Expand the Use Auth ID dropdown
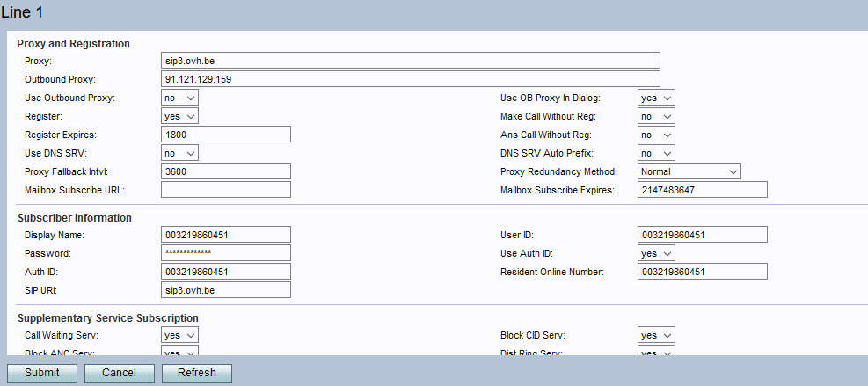868x386 pixels. click(656, 253)
